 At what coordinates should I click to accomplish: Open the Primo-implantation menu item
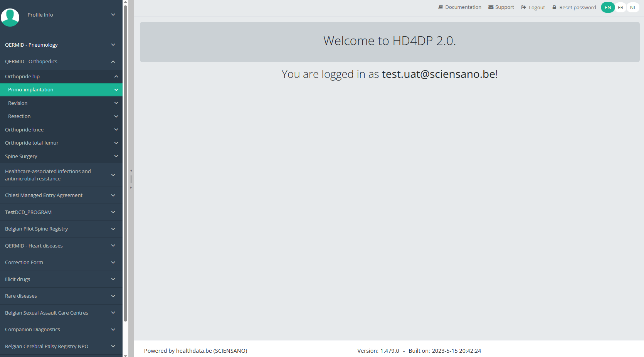[x=31, y=89]
